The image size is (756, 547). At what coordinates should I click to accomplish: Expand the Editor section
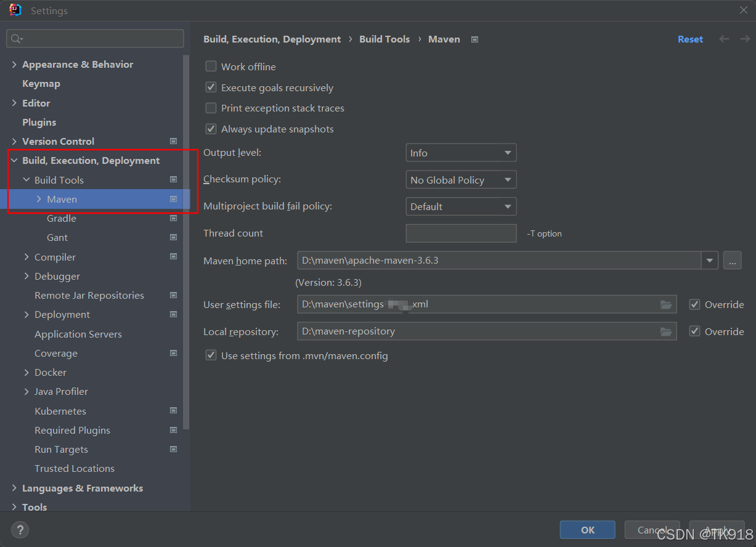(14, 103)
